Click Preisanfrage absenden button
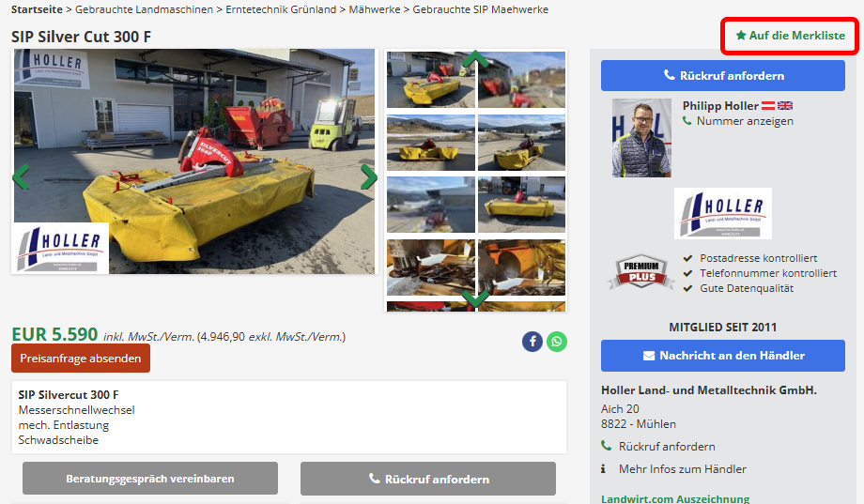The width and height of the screenshot is (864, 504). [81, 358]
